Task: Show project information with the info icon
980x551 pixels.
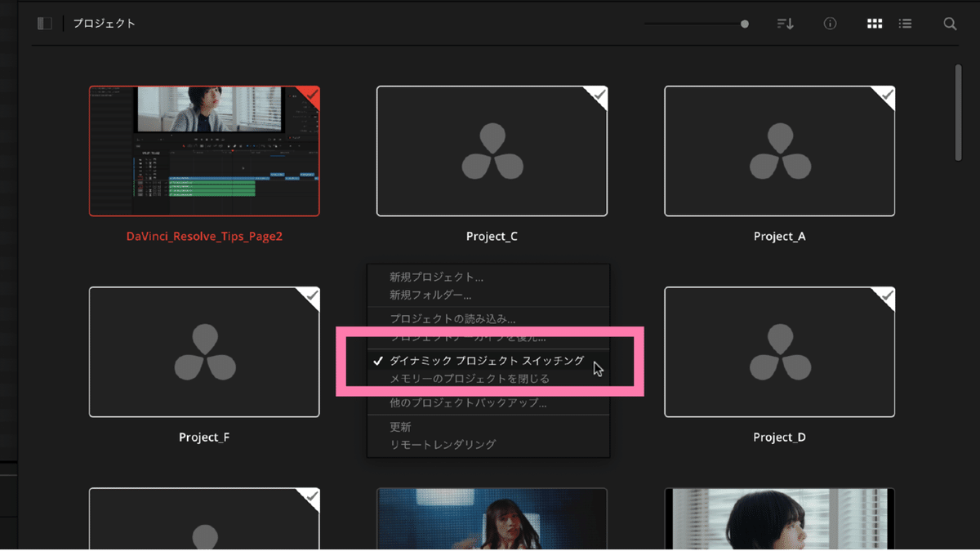Action: pyautogui.click(x=830, y=24)
